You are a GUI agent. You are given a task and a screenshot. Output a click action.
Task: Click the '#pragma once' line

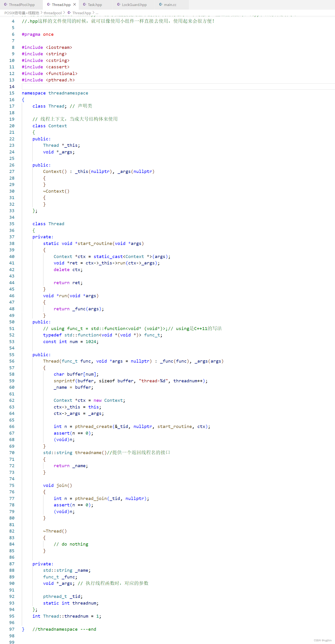[x=38, y=34]
